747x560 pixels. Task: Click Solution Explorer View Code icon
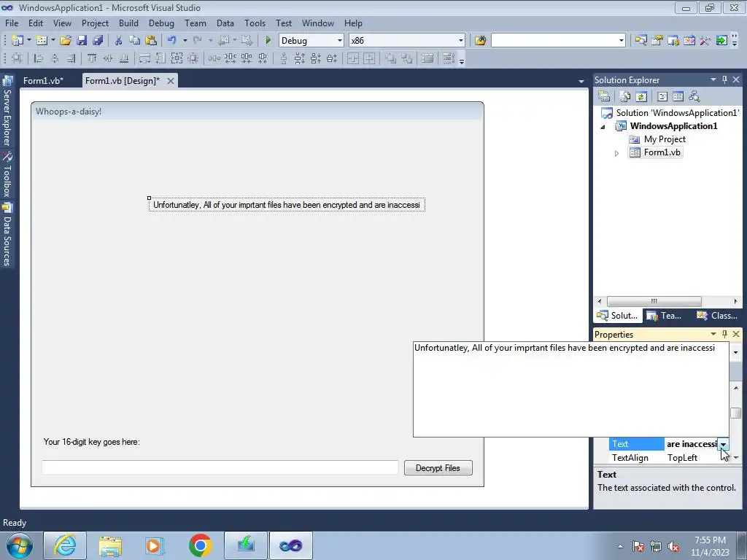point(662,97)
